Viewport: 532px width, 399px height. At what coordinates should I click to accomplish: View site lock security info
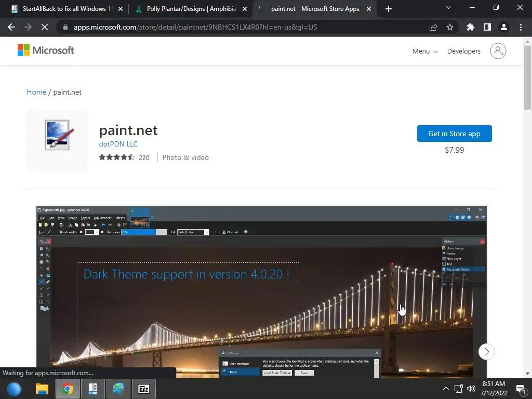(65, 27)
